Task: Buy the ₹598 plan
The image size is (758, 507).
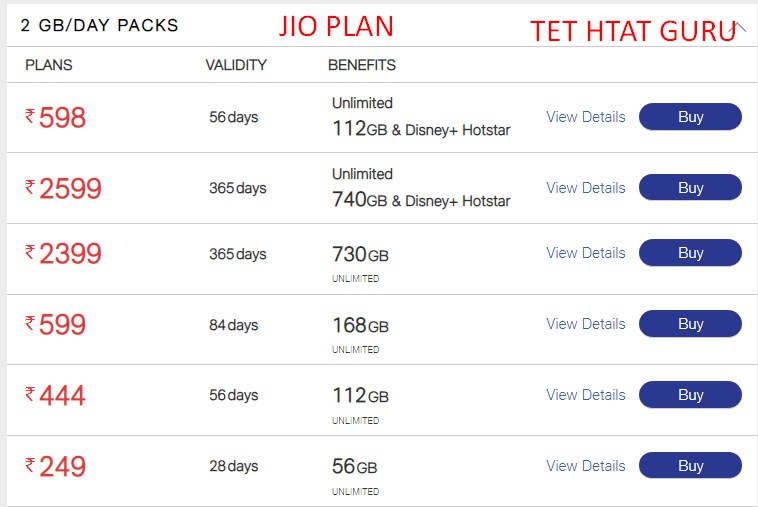Action: [690, 116]
